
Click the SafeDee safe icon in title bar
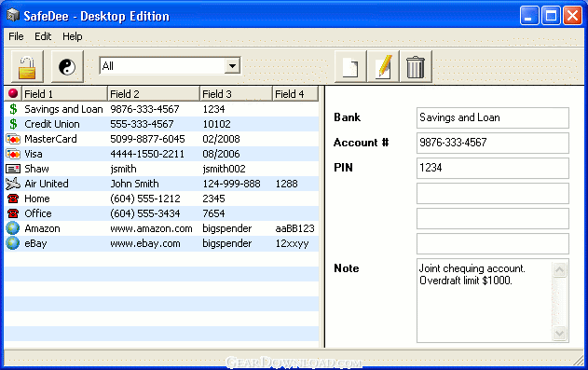[13, 15]
